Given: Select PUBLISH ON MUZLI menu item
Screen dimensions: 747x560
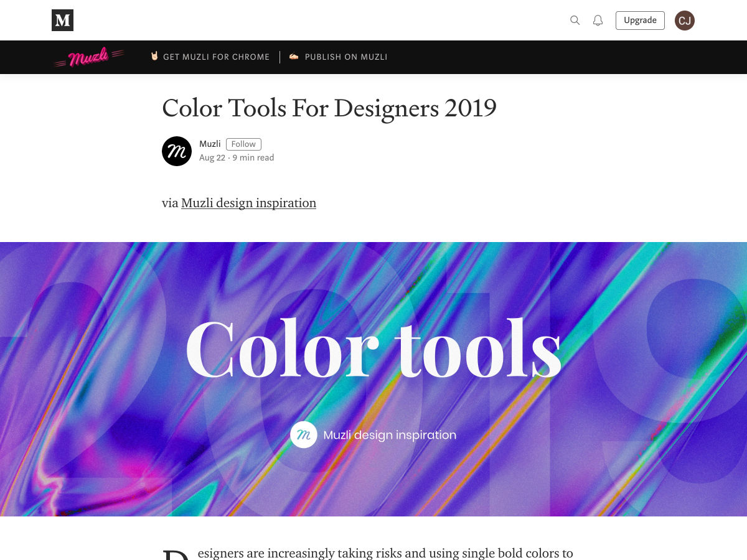Looking at the screenshot, I should (345, 57).
